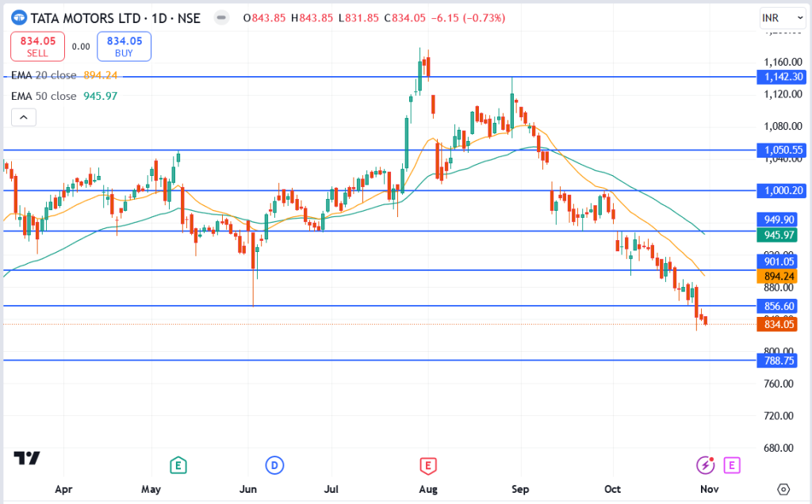Image resolution: width=812 pixels, height=504 pixels.
Task: Open chart settings target icon
Action: point(783,489)
